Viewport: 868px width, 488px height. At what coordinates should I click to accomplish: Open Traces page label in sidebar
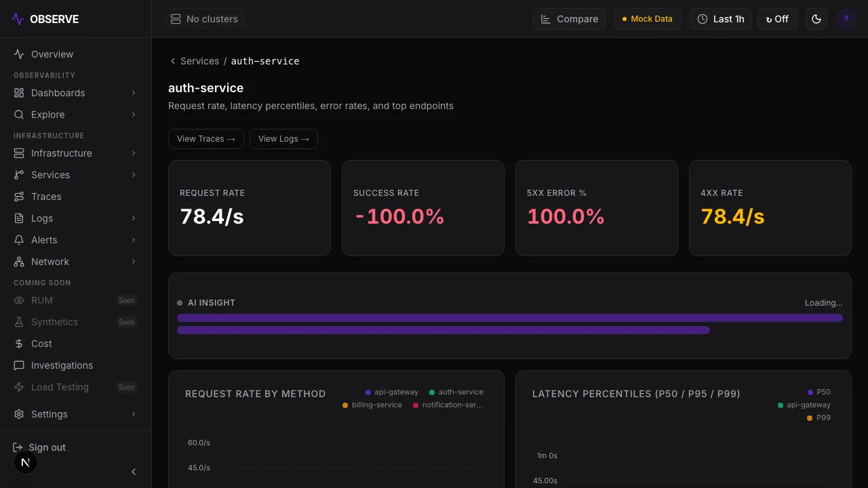(x=46, y=197)
